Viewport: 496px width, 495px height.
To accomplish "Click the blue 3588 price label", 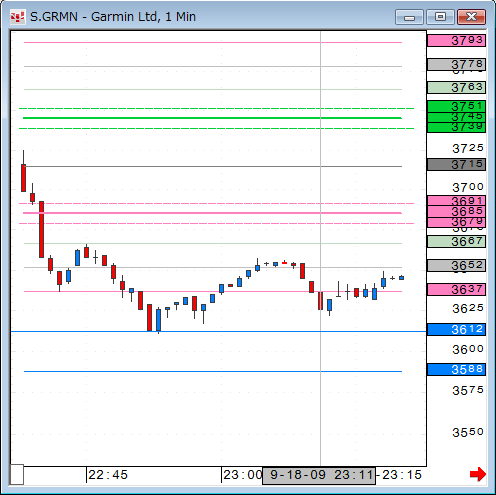I will coord(456,369).
